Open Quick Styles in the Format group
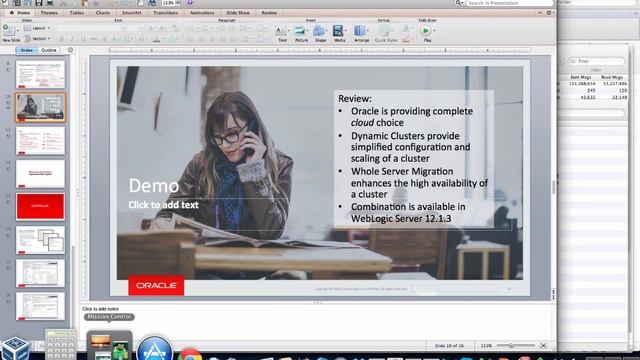 click(x=385, y=33)
